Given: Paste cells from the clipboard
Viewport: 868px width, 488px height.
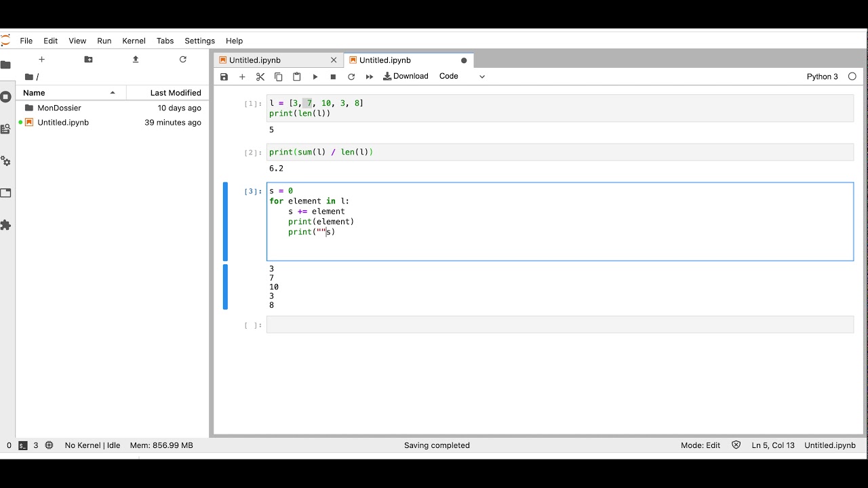Looking at the screenshot, I should [x=296, y=76].
